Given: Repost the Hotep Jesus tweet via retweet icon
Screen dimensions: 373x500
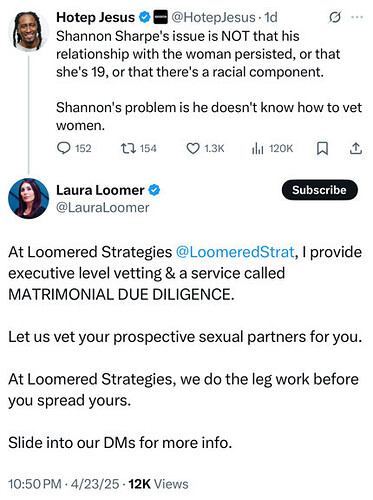Looking at the screenshot, I should pyautogui.click(x=128, y=148).
